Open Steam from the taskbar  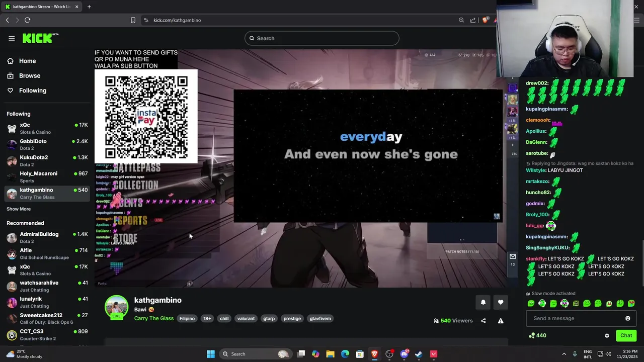[419, 354]
